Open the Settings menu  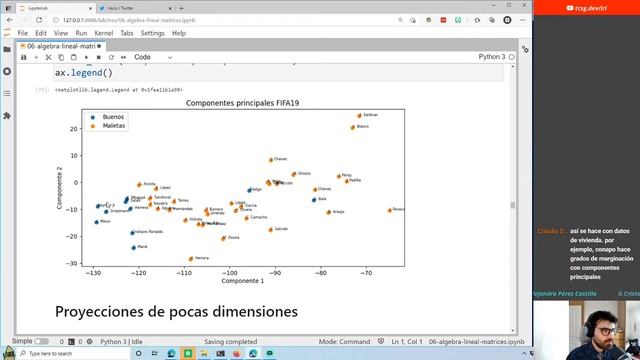tap(152, 33)
